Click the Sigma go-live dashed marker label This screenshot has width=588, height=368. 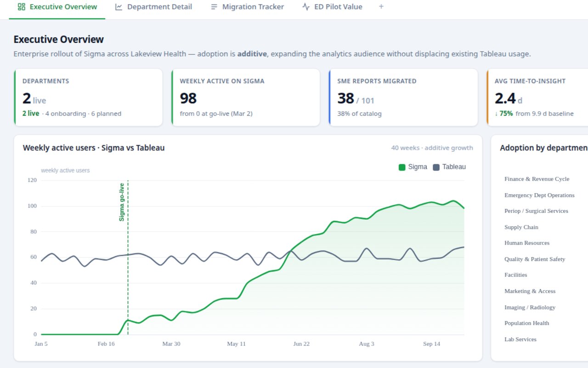pyautogui.click(x=122, y=202)
